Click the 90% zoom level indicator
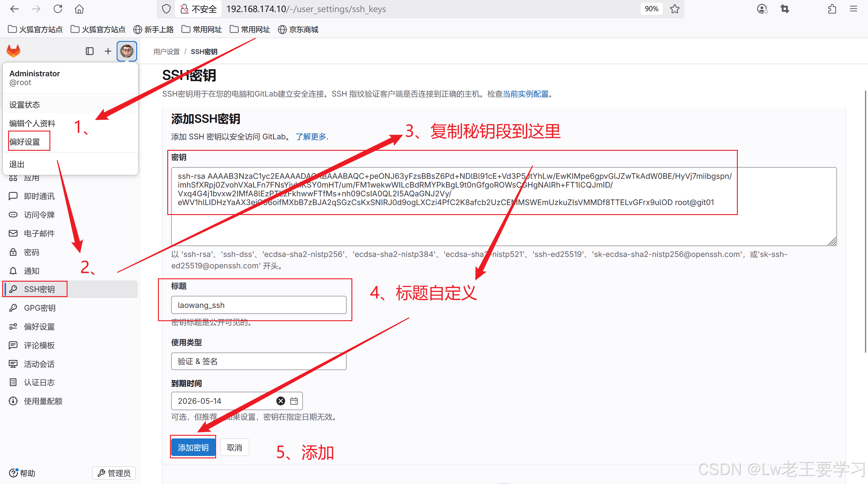This screenshot has width=868, height=484. [x=651, y=9]
